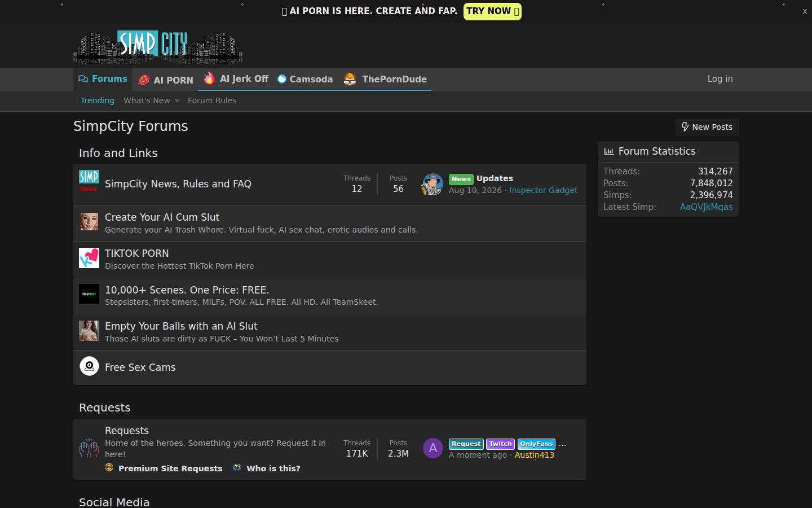This screenshot has height=508, width=812.
Task: Click the Free Sex Cams webcam icon
Action: click(89, 366)
